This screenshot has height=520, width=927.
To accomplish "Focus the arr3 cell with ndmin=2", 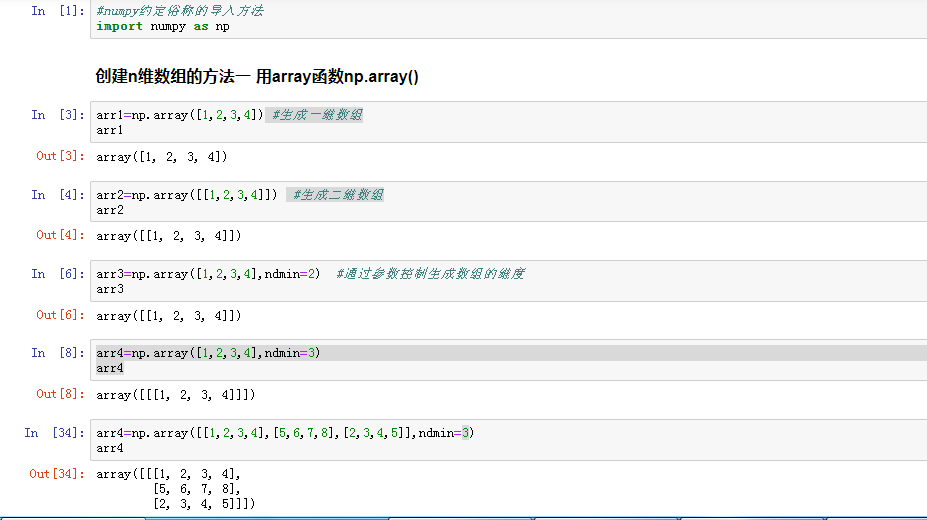I will coord(208,274).
